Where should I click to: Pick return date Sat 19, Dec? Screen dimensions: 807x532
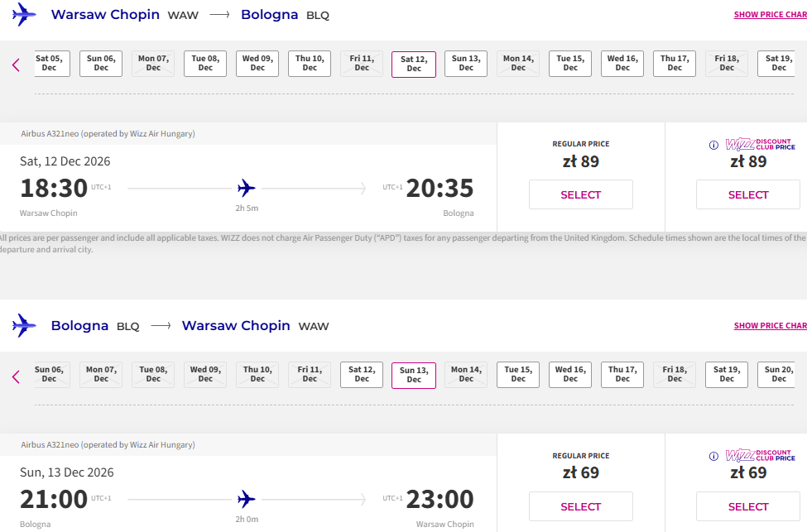click(727, 375)
